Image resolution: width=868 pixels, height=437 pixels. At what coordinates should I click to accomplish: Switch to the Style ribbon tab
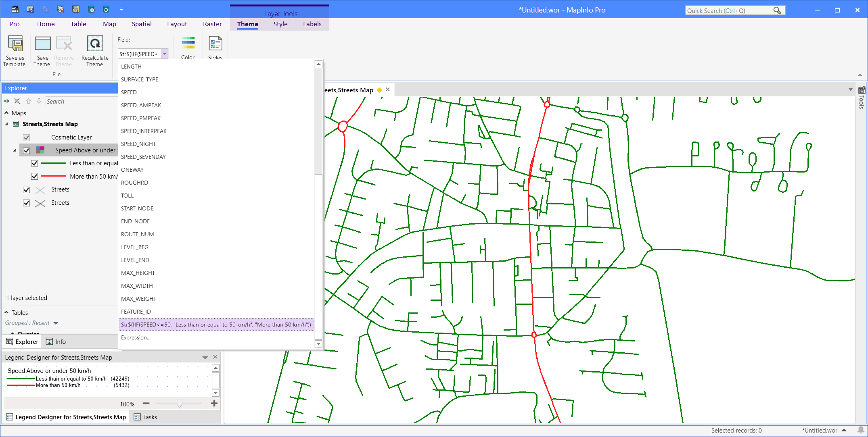point(280,24)
